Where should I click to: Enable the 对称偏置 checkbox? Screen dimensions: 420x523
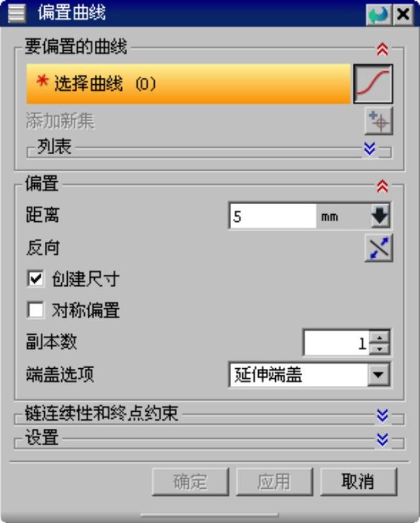point(36,310)
